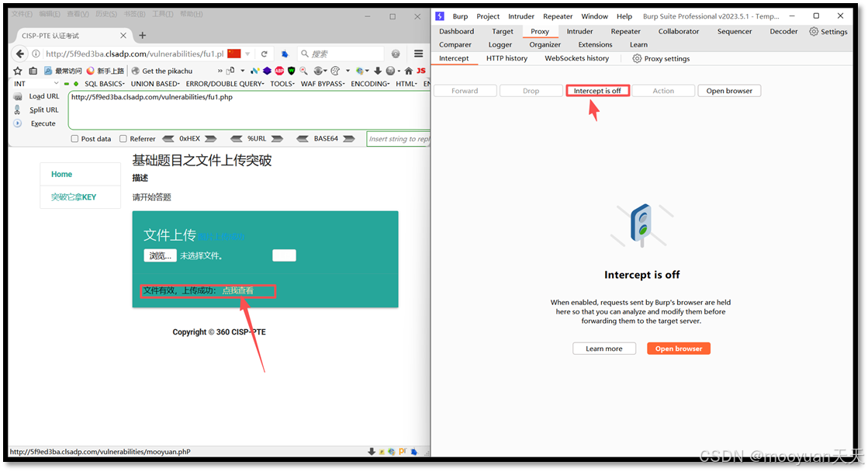The width and height of the screenshot is (868, 472).
Task: Click the bookmarks list icon beside the star
Action: [33, 71]
